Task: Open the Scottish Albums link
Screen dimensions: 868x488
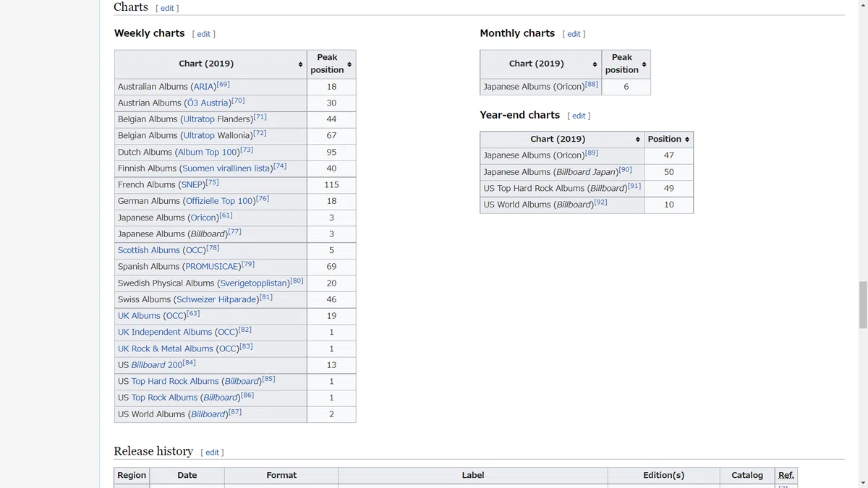Action: [x=149, y=250]
